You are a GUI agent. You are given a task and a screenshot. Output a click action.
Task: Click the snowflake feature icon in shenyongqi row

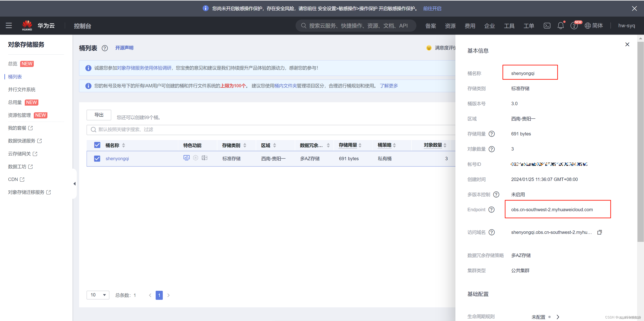pos(196,158)
